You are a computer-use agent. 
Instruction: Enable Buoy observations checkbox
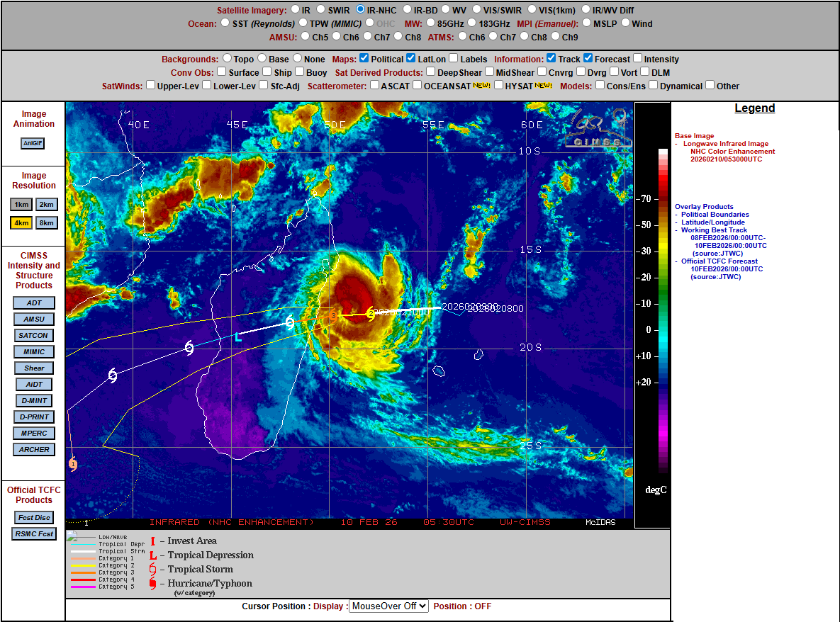coord(300,71)
